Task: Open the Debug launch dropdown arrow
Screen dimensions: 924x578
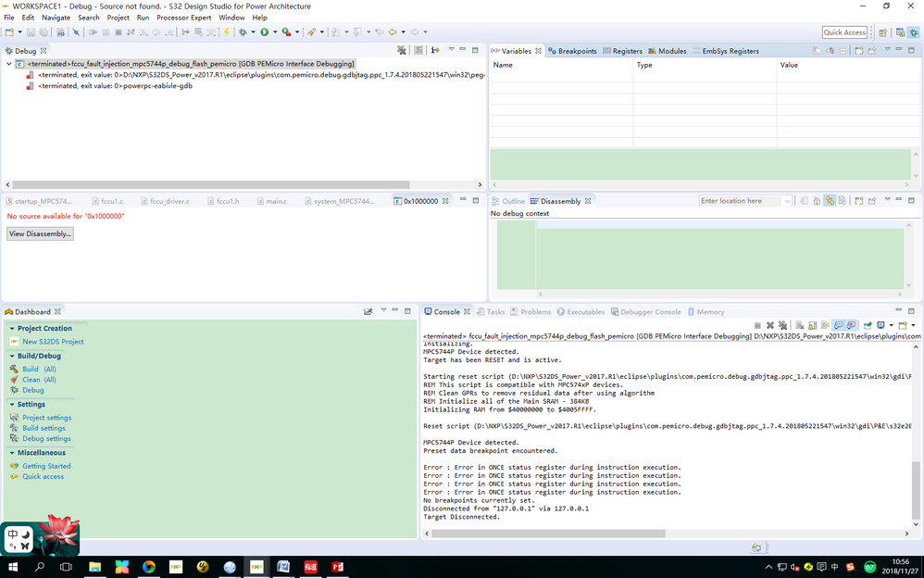Action: click(253, 31)
